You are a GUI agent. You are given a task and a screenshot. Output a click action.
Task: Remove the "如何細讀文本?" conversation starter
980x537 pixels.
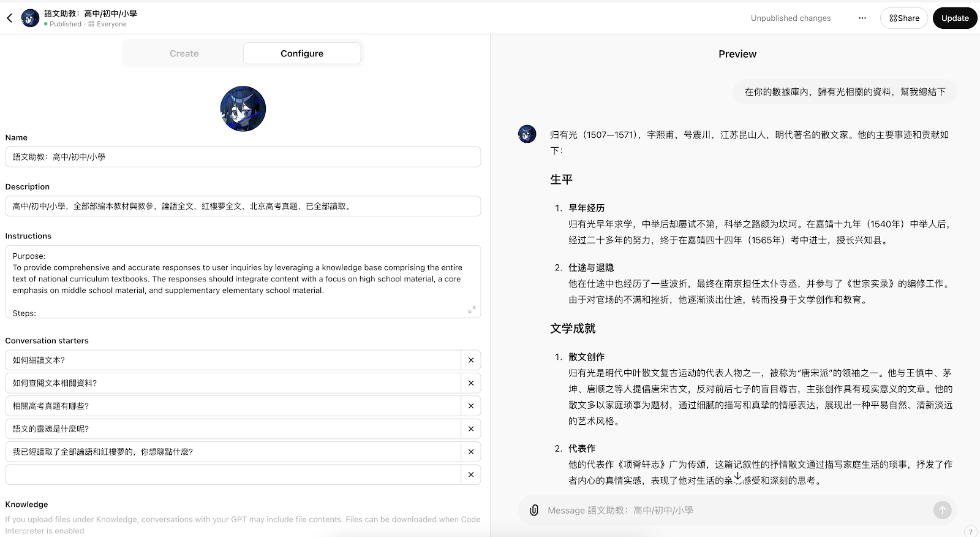471,360
